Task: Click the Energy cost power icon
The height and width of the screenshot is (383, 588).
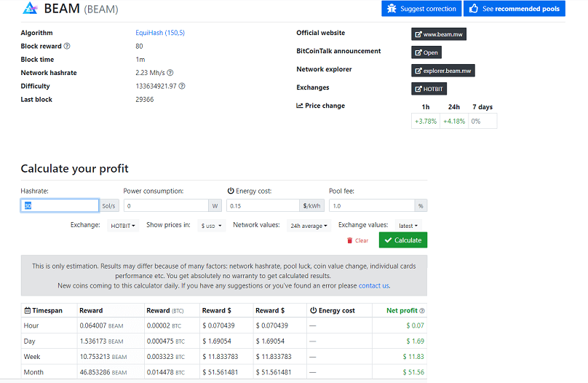Action: [231, 191]
